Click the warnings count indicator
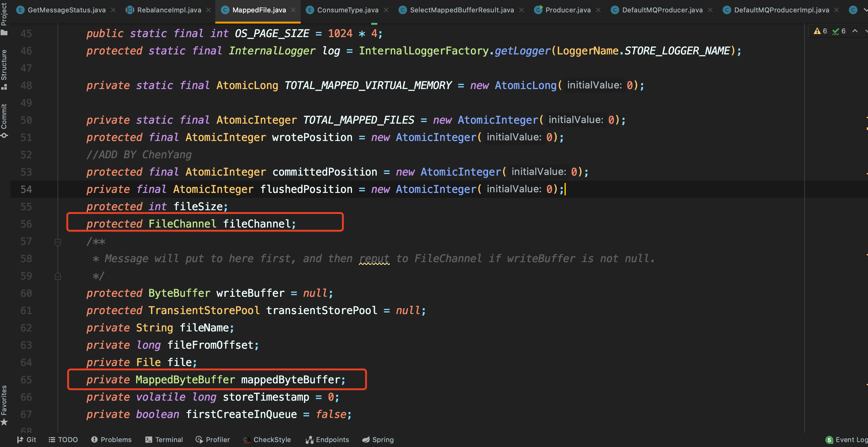Image resolution: width=868 pixels, height=447 pixels. coord(820,31)
